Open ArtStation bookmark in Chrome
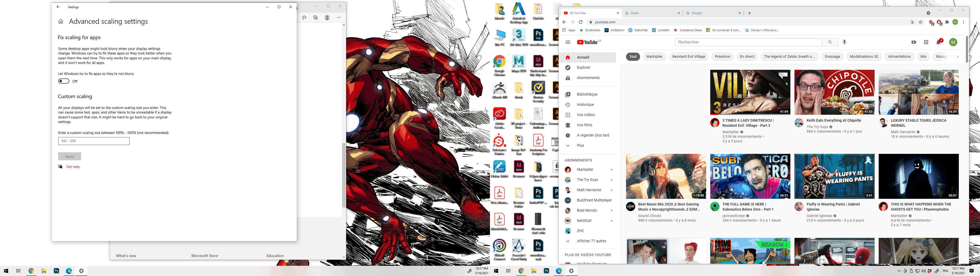The image size is (980, 276). (x=614, y=30)
